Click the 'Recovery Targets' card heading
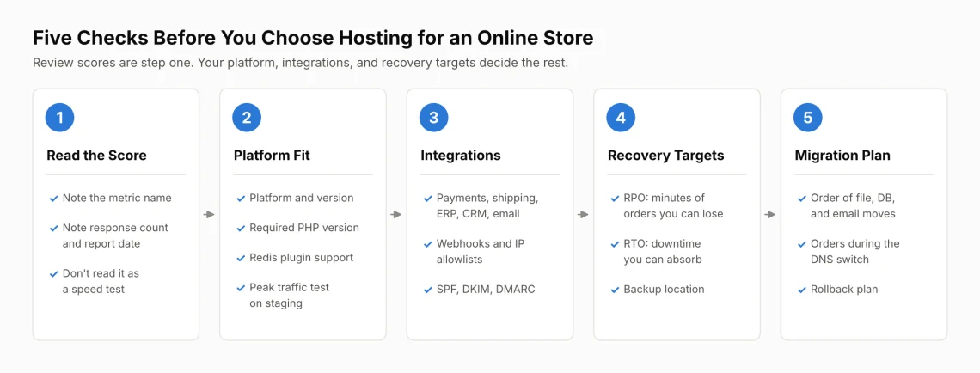This screenshot has width=980, height=373. point(665,156)
